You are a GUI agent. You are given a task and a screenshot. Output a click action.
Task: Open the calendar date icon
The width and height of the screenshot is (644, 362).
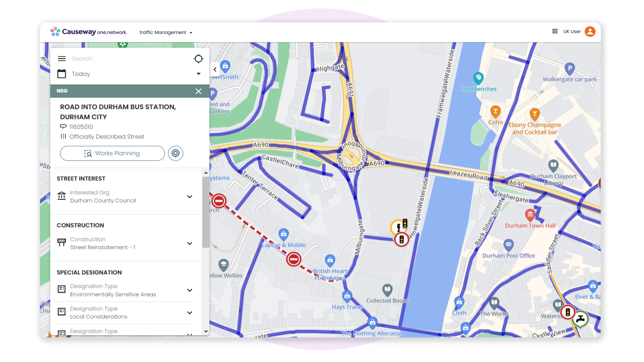[62, 74]
